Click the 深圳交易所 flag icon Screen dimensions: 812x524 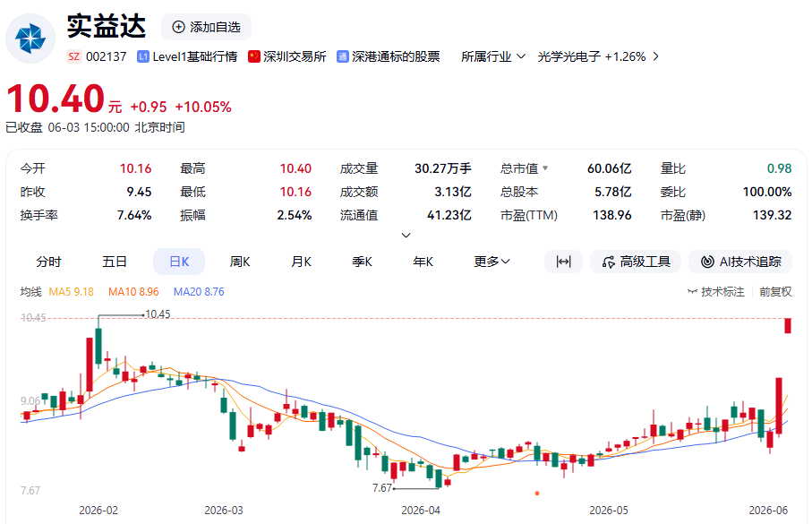tap(253, 56)
